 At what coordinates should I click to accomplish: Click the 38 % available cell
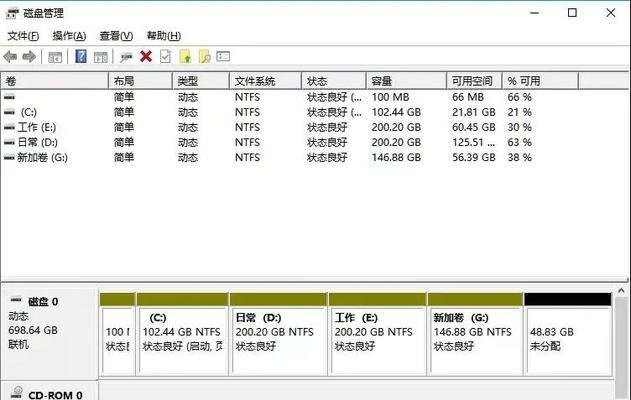pos(520,157)
